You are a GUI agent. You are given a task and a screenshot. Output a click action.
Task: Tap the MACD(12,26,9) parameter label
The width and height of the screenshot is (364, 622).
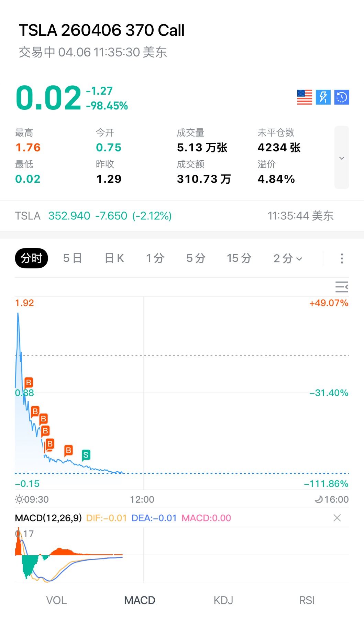pos(48,518)
